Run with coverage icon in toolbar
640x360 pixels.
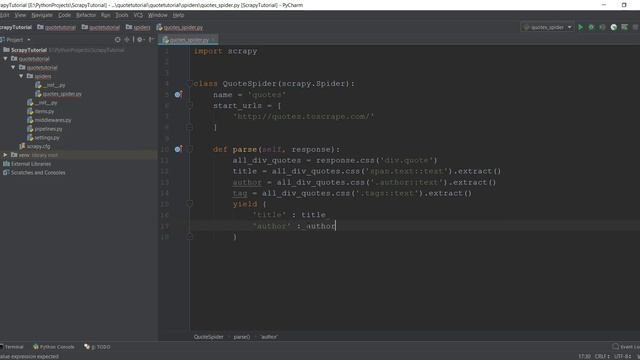click(x=602, y=27)
